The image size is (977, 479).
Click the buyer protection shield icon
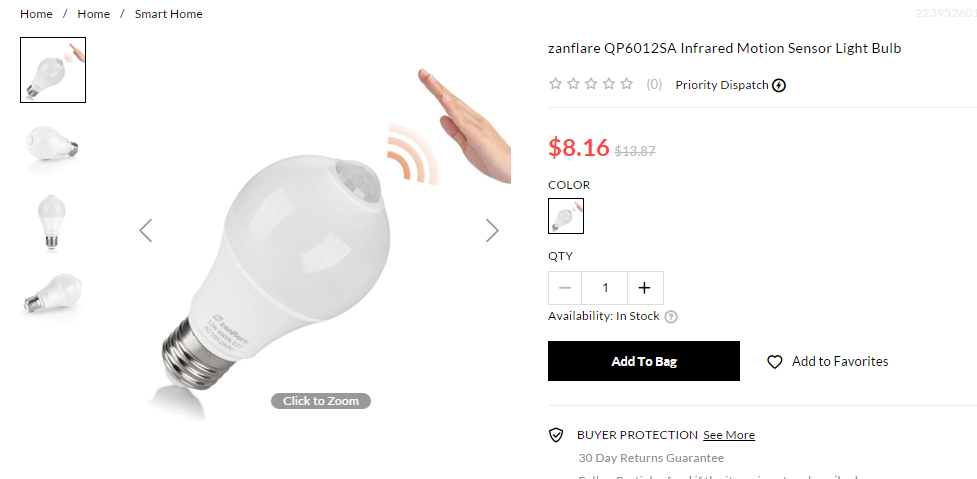coord(556,435)
